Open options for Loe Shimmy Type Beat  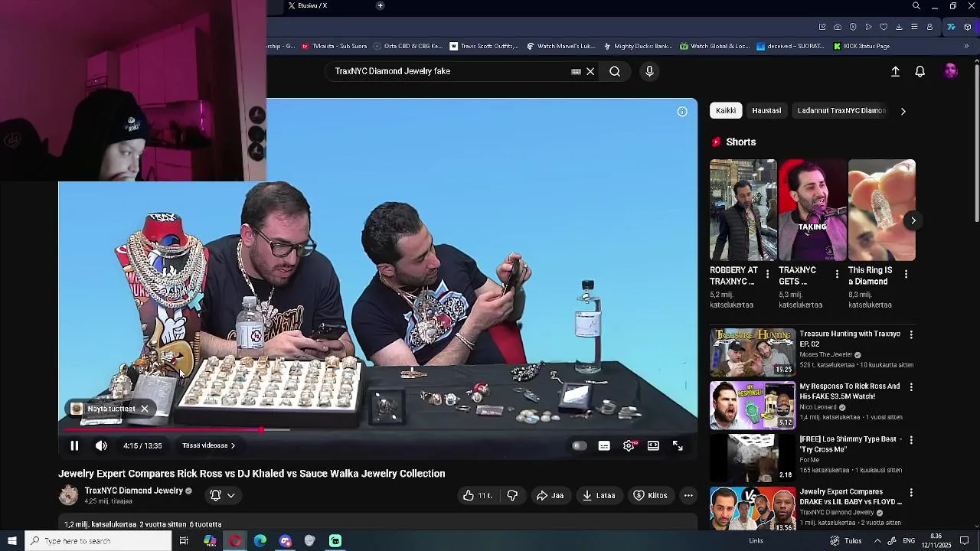(911, 439)
